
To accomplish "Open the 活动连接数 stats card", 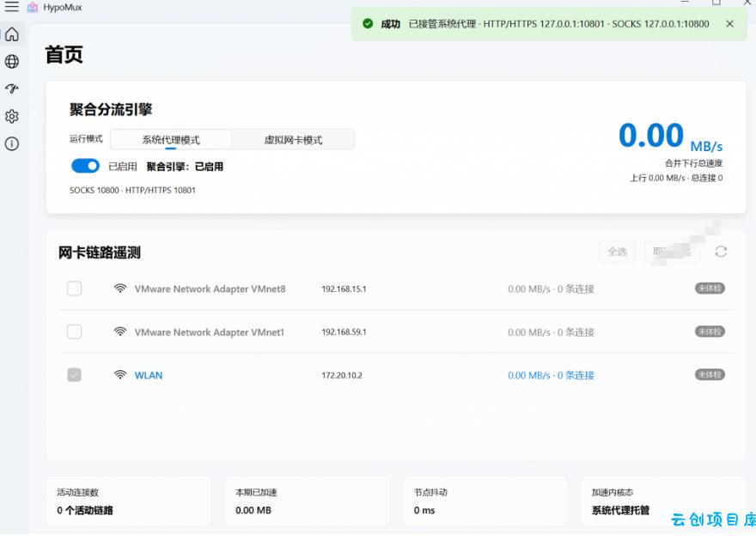I will (129, 501).
